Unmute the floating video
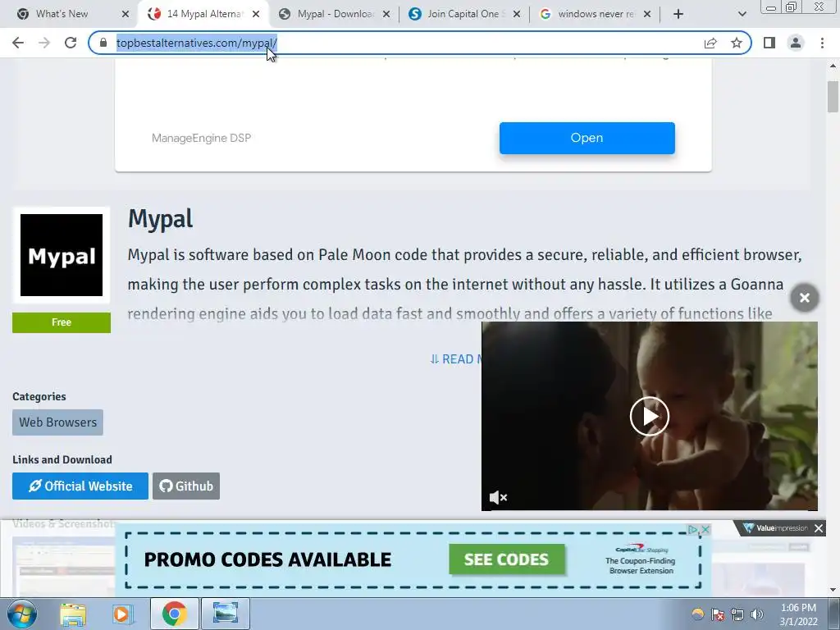Image resolution: width=840 pixels, height=630 pixels. click(498, 498)
